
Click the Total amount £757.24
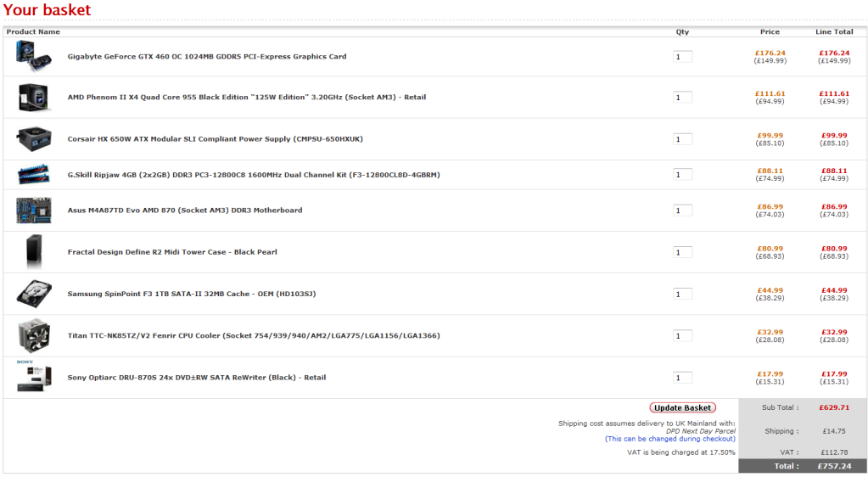click(x=834, y=466)
